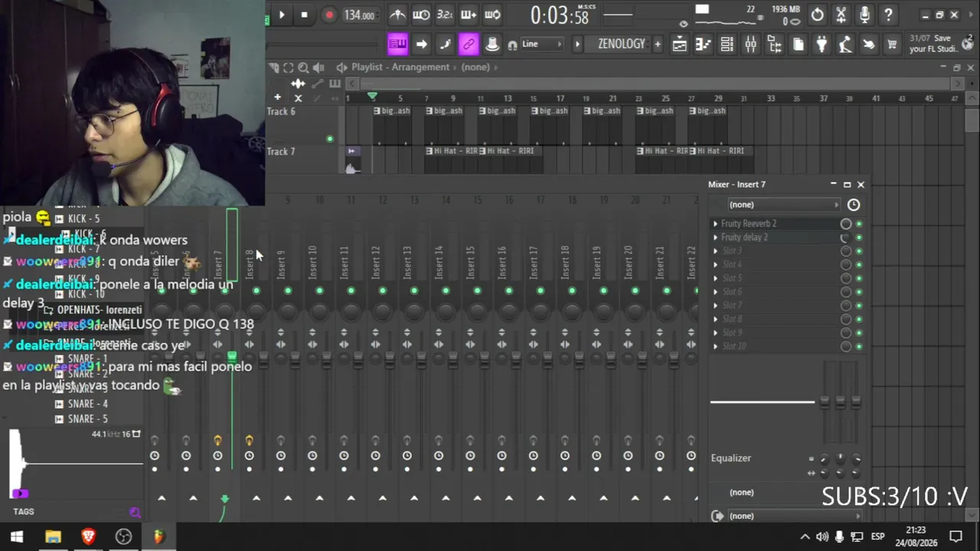Mute Track 6 with its green dot
980x551 pixels.
tap(330, 139)
